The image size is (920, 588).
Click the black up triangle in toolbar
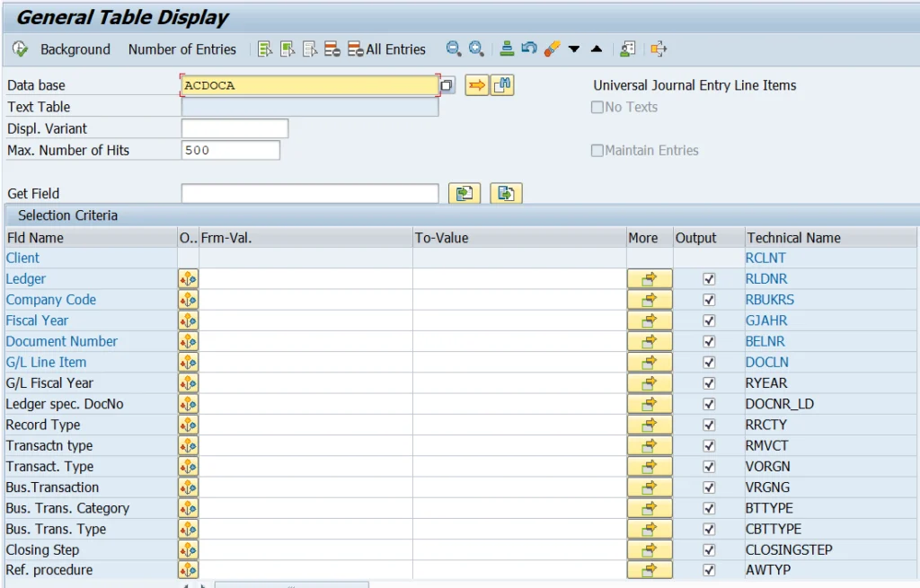597,48
